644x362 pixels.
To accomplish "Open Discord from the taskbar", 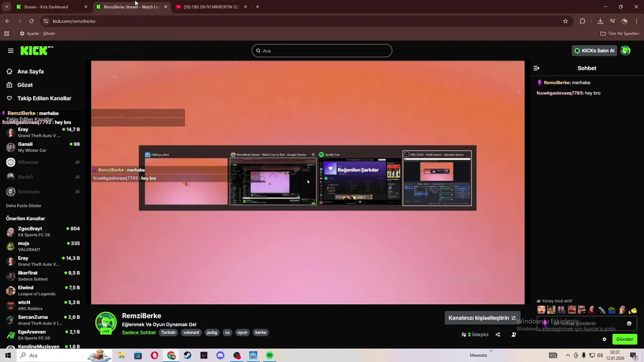I will [x=220, y=355].
